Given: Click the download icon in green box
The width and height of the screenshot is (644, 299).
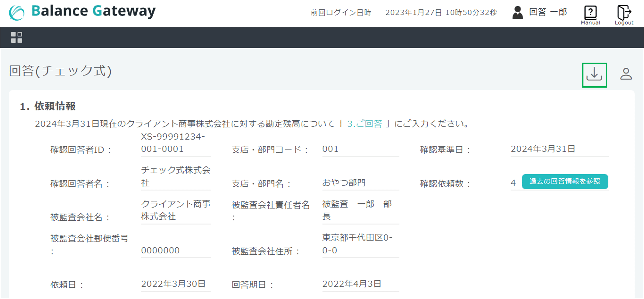Looking at the screenshot, I should pyautogui.click(x=594, y=75).
